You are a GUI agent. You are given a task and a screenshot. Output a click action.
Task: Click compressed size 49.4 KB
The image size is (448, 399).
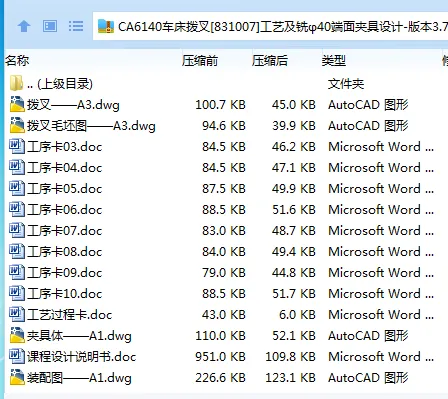pyautogui.click(x=294, y=252)
